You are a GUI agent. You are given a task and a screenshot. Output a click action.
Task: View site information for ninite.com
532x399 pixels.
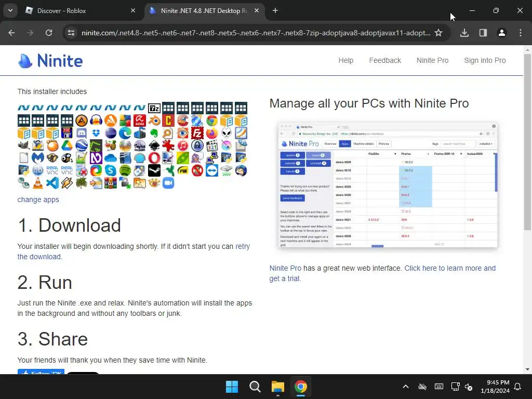pyautogui.click(x=71, y=33)
